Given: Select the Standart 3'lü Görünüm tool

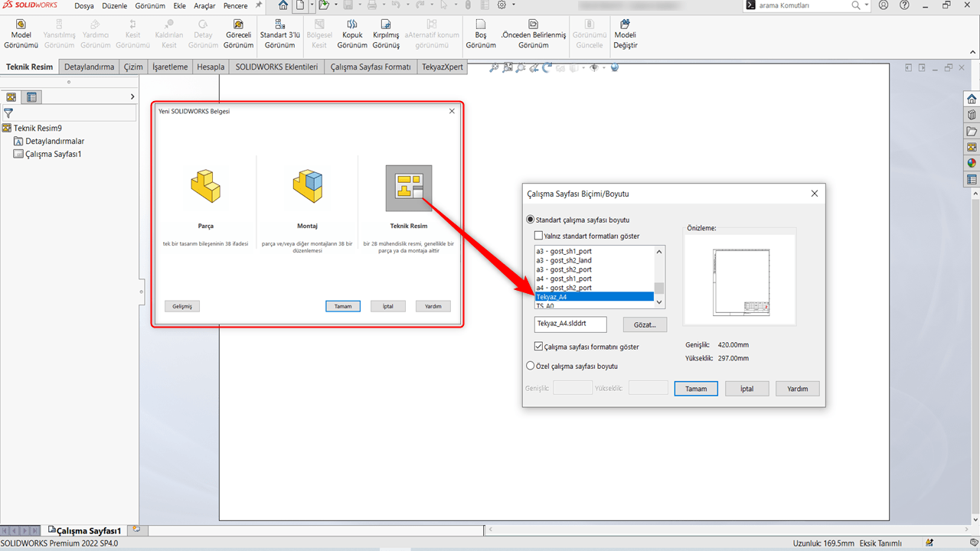Looking at the screenshot, I should click(279, 34).
